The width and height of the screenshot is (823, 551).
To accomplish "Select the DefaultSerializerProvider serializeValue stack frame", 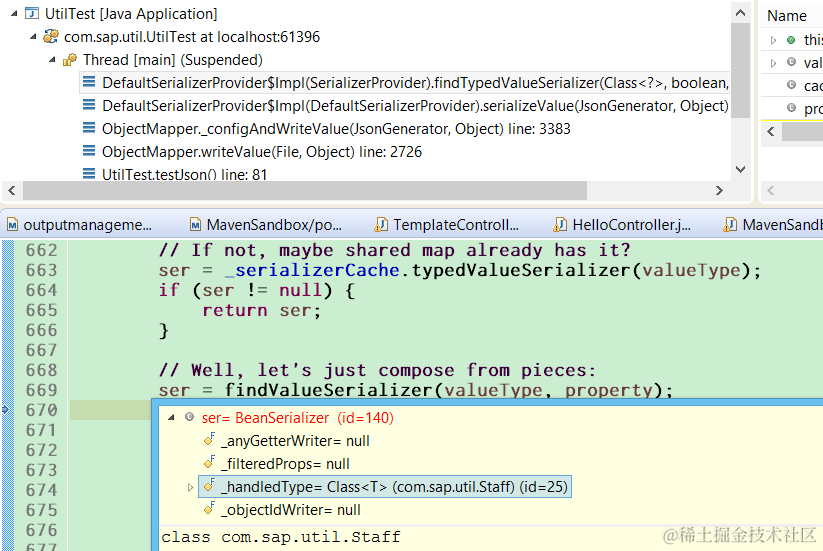I will [x=415, y=106].
